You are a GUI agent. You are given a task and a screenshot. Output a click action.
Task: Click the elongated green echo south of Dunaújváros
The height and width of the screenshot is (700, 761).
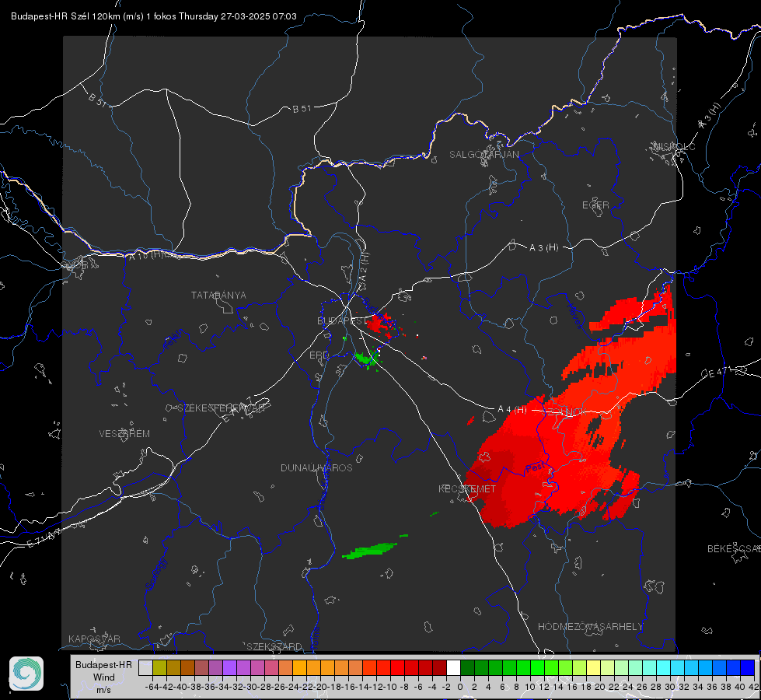(x=370, y=551)
